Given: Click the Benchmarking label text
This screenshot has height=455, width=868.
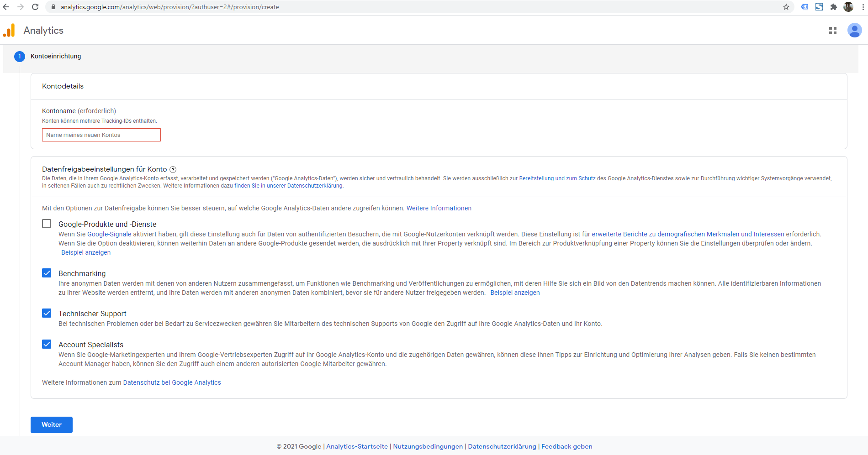Looking at the screenshot, I should click(x=82, y=273).
